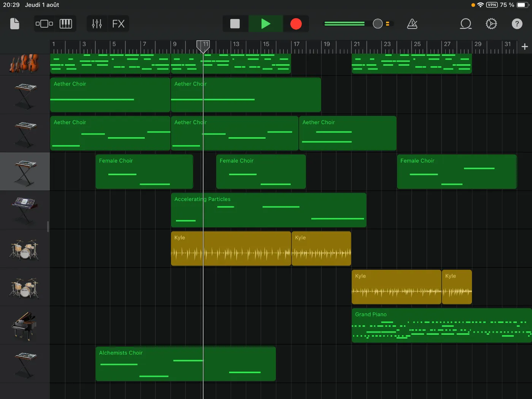
Task: Toggle the metronome on or off
Action: click(x=412, y=24)
